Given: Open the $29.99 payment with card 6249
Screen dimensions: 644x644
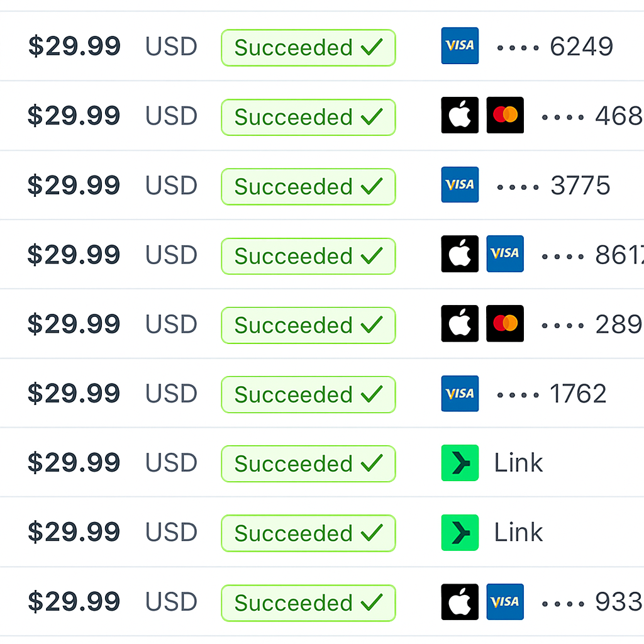Looking at the screenshot, I should click(x=74, y=47).
